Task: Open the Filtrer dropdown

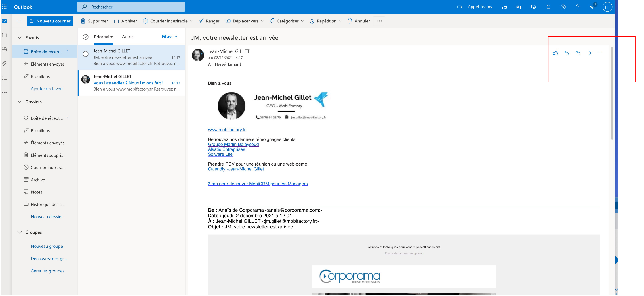Action: coord(169,37)
